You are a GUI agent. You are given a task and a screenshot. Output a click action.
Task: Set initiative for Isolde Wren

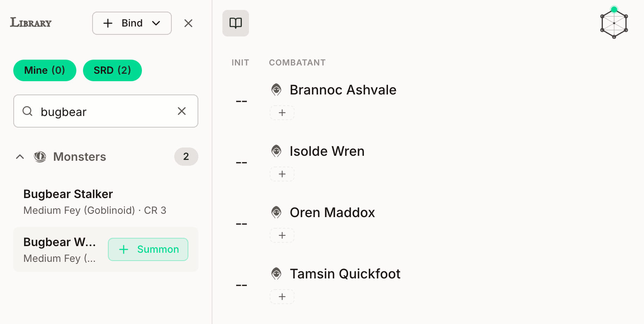pyautogui.click(x=242, y=162)
